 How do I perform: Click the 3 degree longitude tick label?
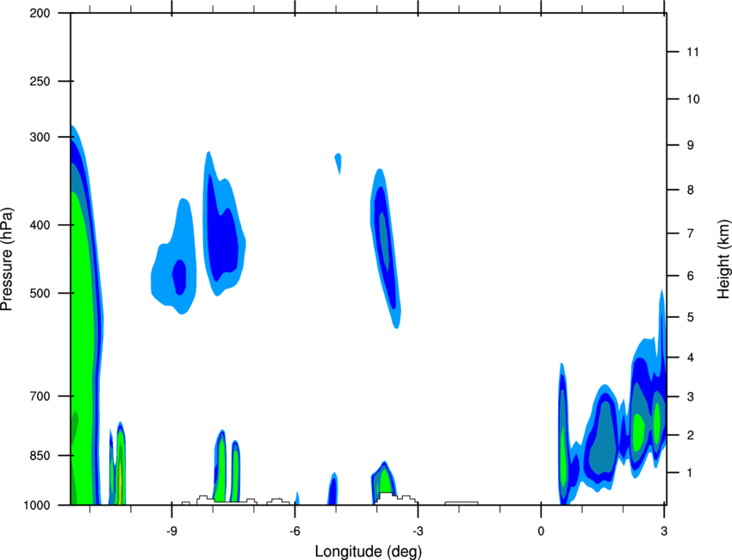(664, 532)
